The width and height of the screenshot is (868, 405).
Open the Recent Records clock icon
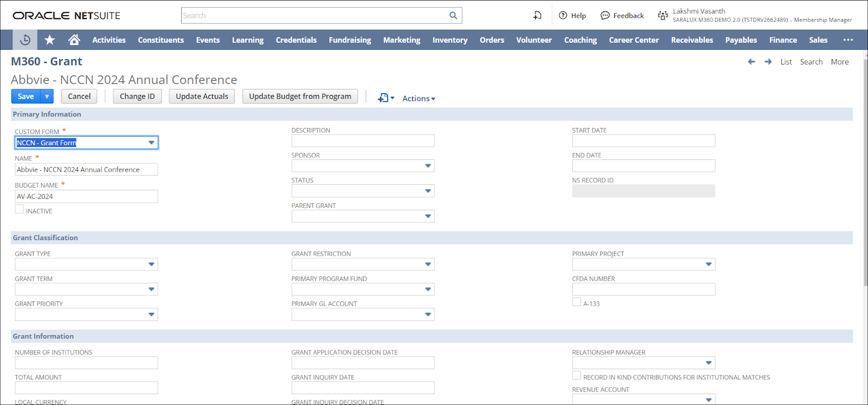(25, 40)
